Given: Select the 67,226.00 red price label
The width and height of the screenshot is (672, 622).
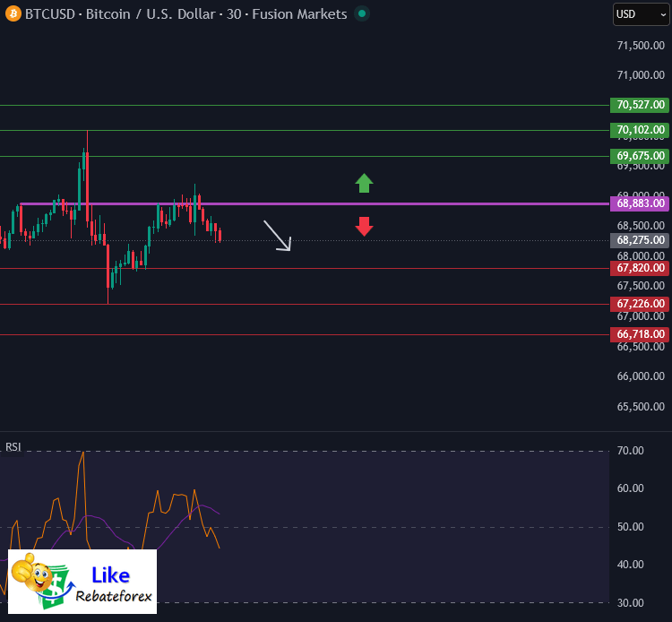Looking at the screenshot, I should point(640,304).
